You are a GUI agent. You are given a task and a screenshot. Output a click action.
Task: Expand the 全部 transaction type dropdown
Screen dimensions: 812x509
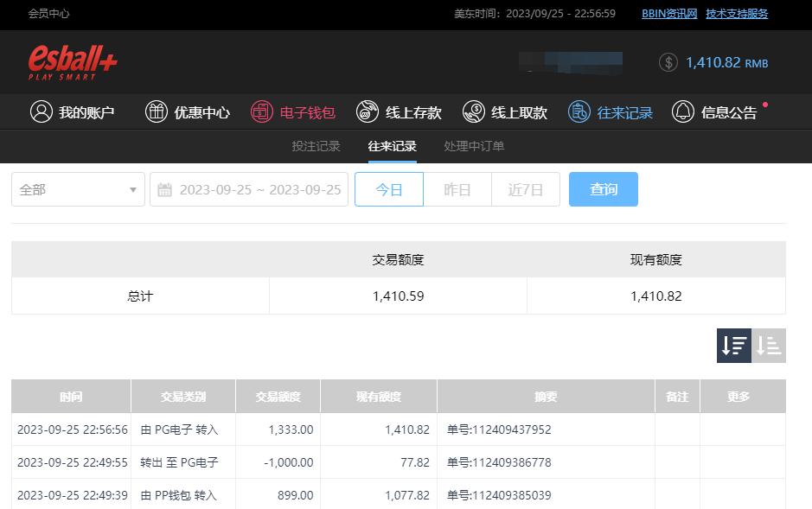point(78,190)
